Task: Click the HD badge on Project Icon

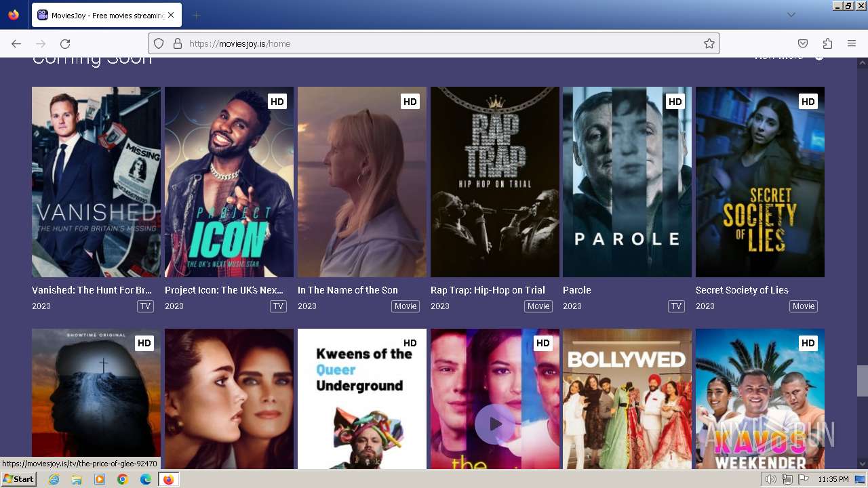Action: [x=277, y=102]
